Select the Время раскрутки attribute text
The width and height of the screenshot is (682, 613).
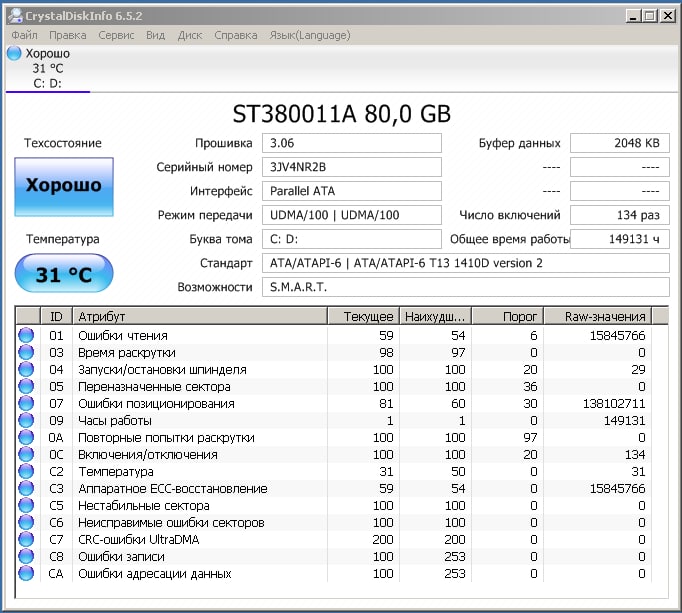click(x=127, y=352)
